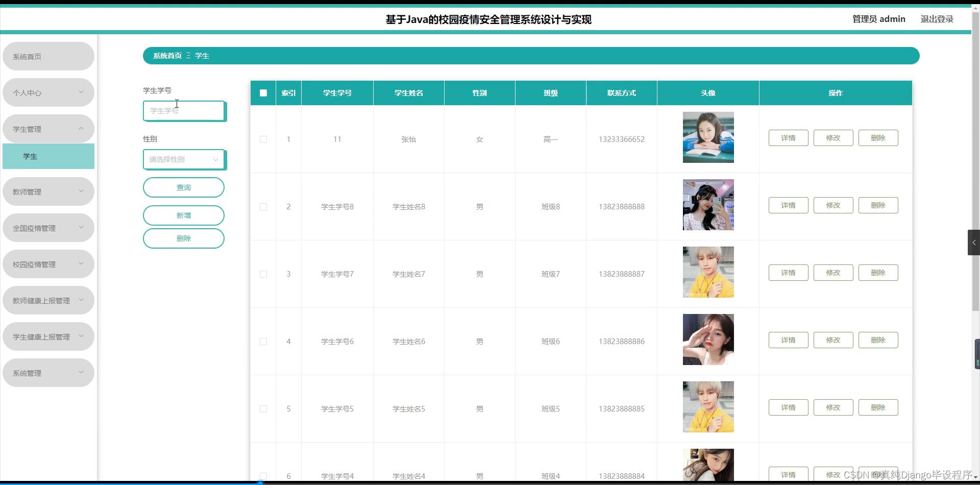The width and height of the screenshot is (980, 485).
Task: Expand the 全国疫情管理 sidebar menu
Action: tap(48, 228)
